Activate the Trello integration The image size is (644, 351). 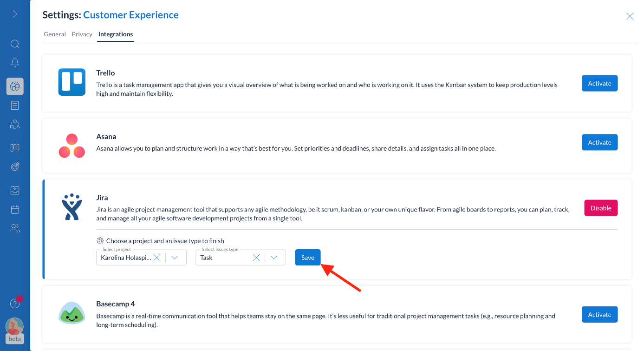coord(599,83)
